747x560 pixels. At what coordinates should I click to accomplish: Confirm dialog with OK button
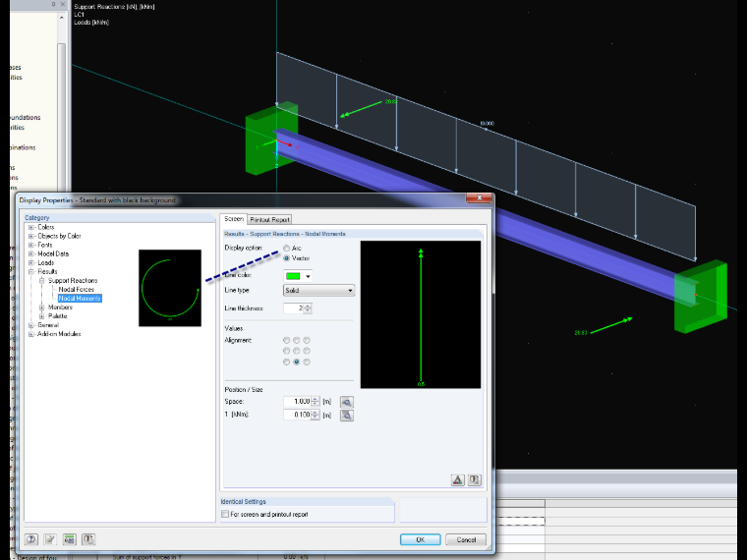click(x=421, y=539)
